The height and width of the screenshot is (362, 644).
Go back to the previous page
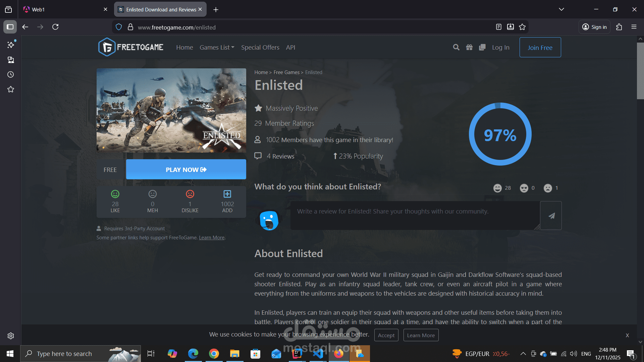[25, 27]
